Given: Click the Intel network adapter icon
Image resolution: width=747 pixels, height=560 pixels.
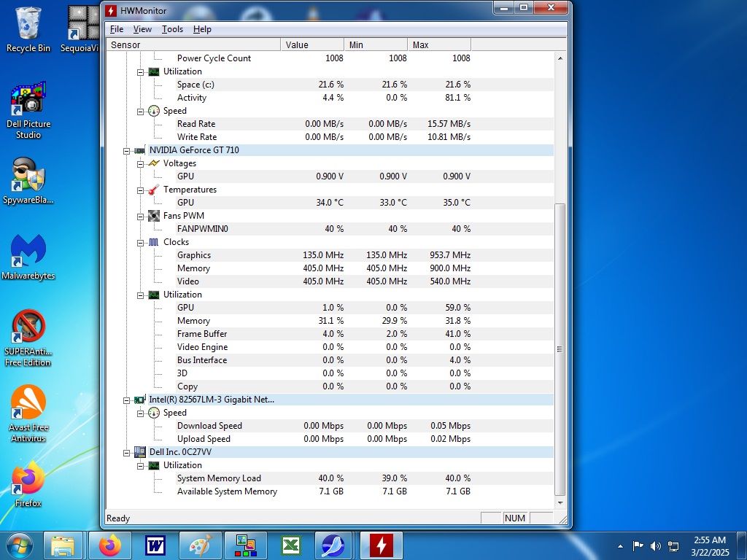Looking at the screenshot, I should (x=139, y=400).
